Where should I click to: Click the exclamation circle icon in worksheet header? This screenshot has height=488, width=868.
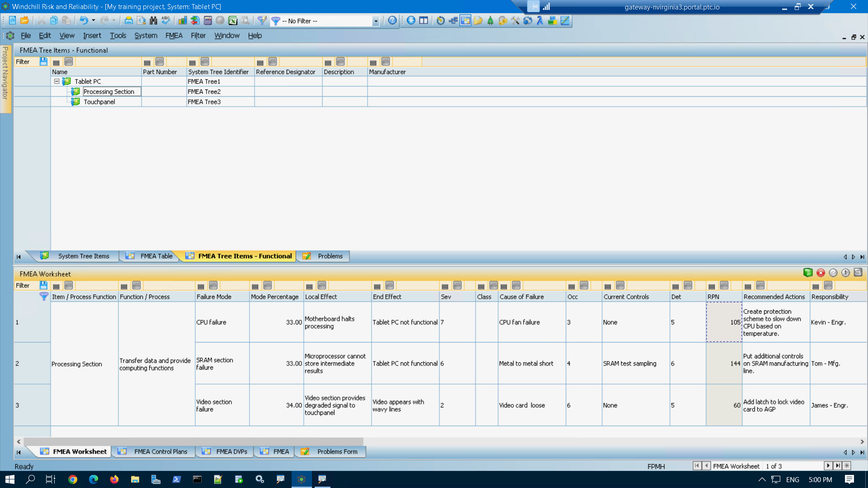point(845,272)
